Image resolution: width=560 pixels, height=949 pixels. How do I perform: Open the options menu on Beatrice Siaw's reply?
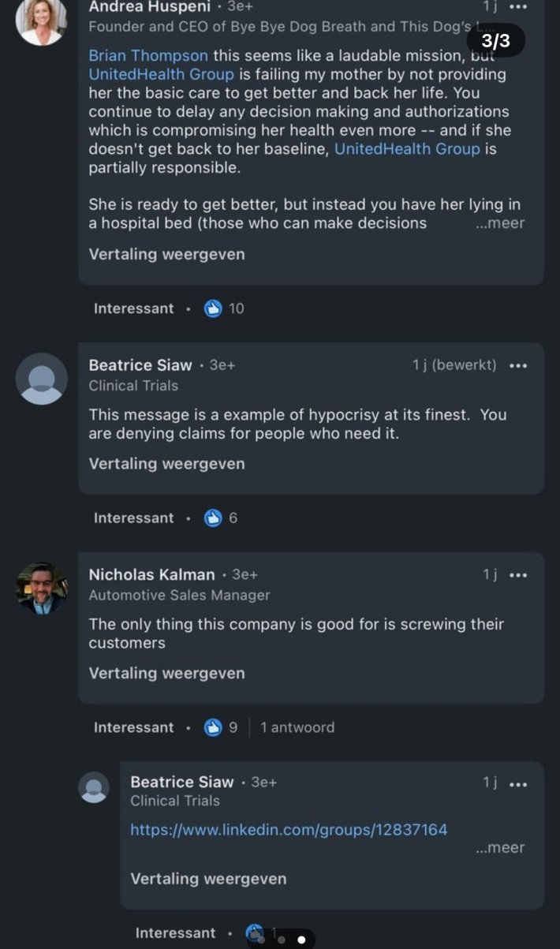[x=518, y=783]
